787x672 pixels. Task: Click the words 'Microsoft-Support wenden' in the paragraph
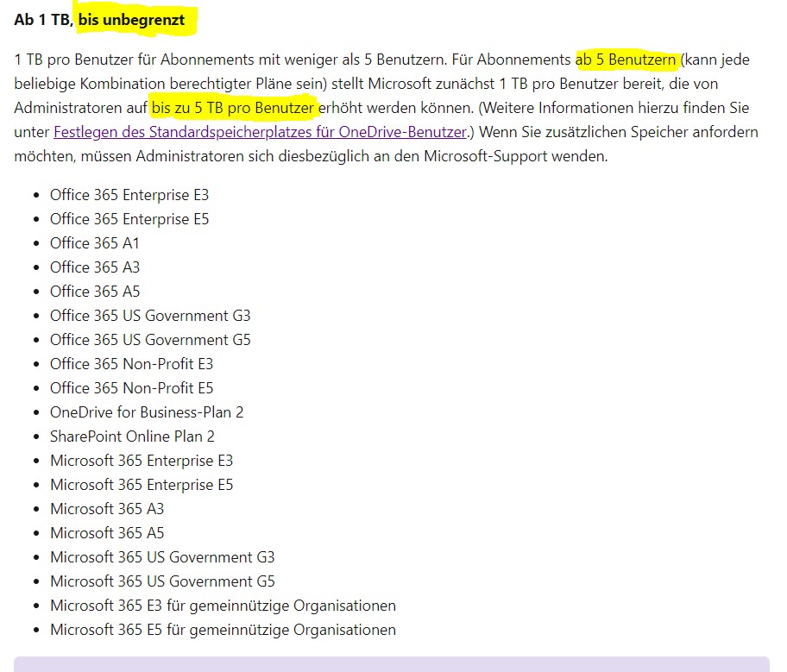point(515,156)
